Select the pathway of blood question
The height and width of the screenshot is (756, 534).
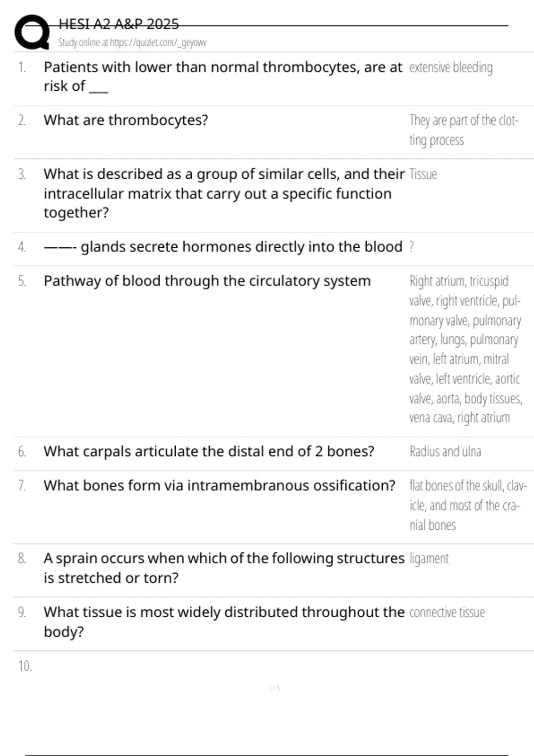click(207, 281)
